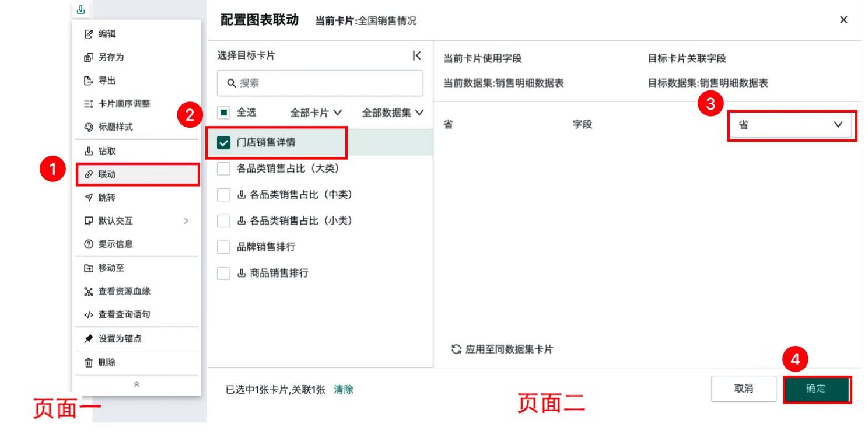Open the 全部数据集 filter dropdown

(x=393, y=113)
